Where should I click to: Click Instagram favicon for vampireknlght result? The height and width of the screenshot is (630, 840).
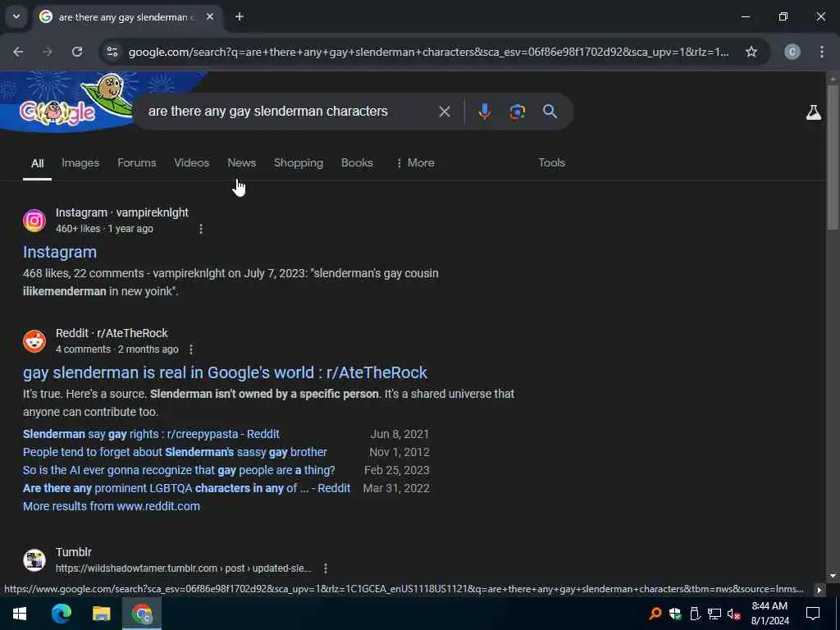click(x=34, y=220)
